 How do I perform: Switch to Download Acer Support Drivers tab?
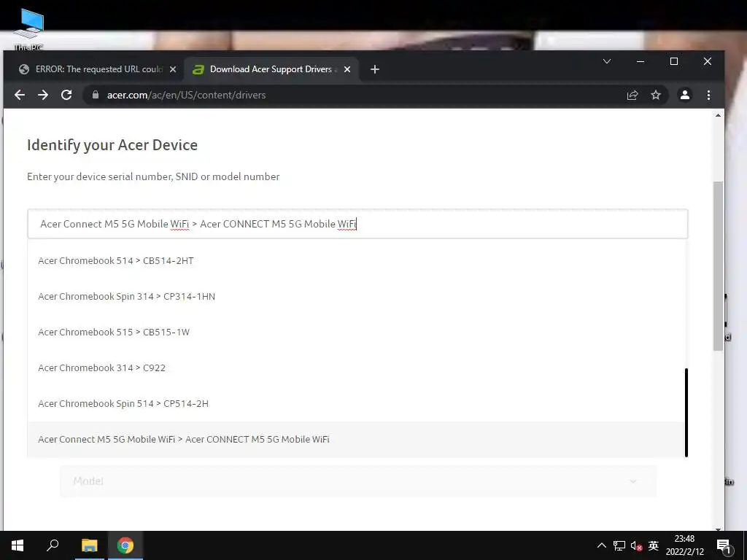[x=271, y=69]
